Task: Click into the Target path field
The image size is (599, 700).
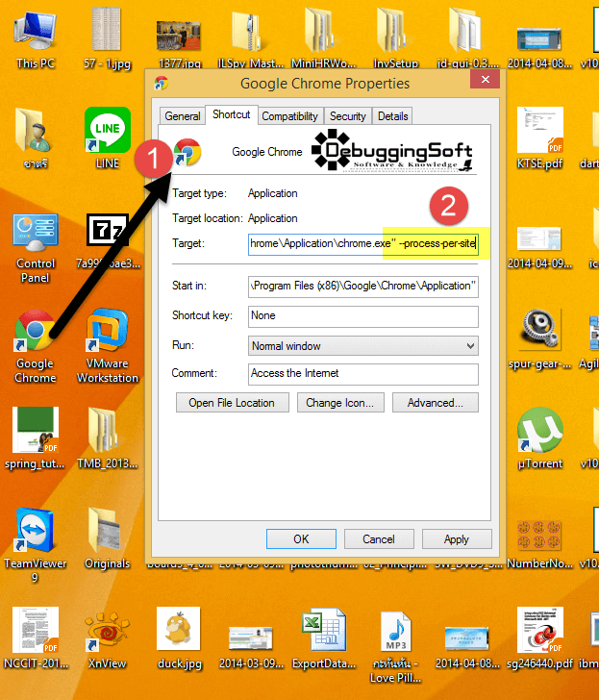Action: point(363,244)
